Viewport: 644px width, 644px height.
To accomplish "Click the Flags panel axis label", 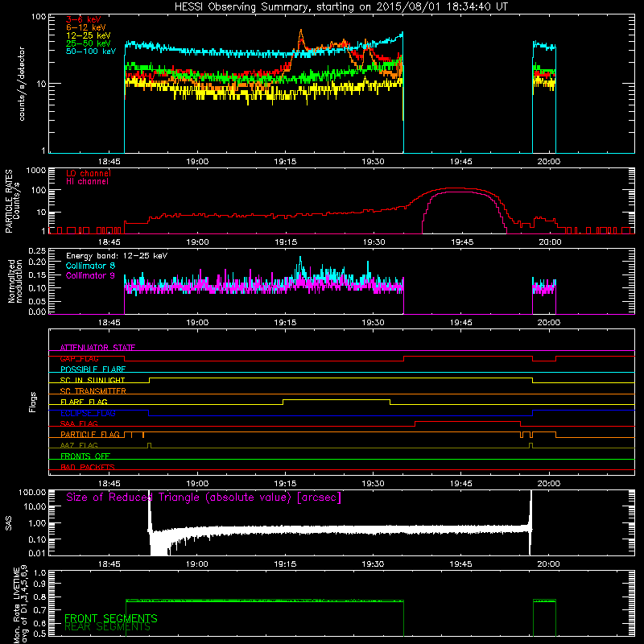I will point(32,402).
